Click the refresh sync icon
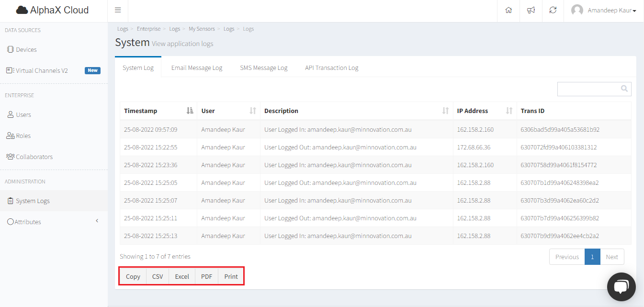The image size is (644, 307). tap(553, 10)
